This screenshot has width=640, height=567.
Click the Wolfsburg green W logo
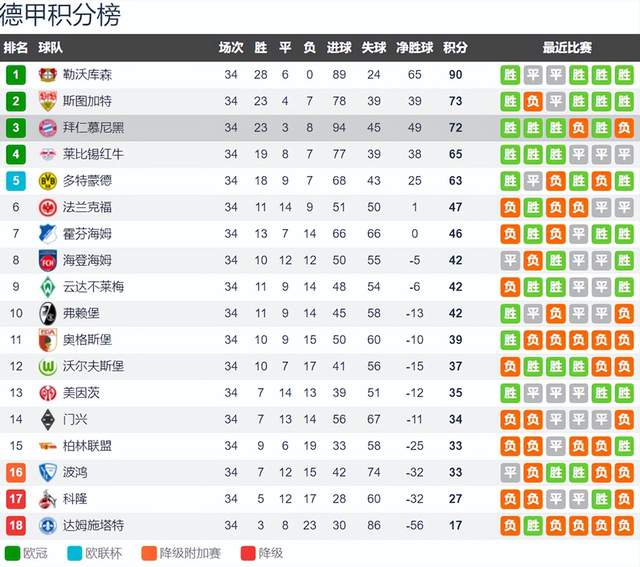(x=47, y=367)
